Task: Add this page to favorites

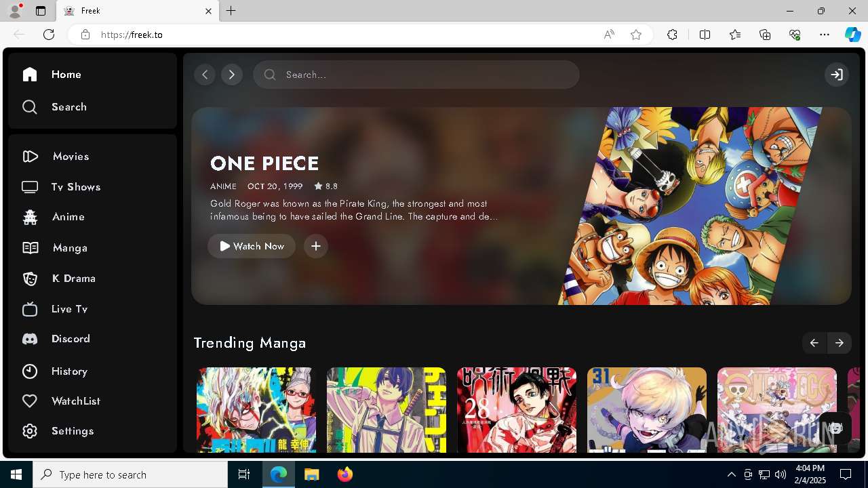Action: [636, 35]
